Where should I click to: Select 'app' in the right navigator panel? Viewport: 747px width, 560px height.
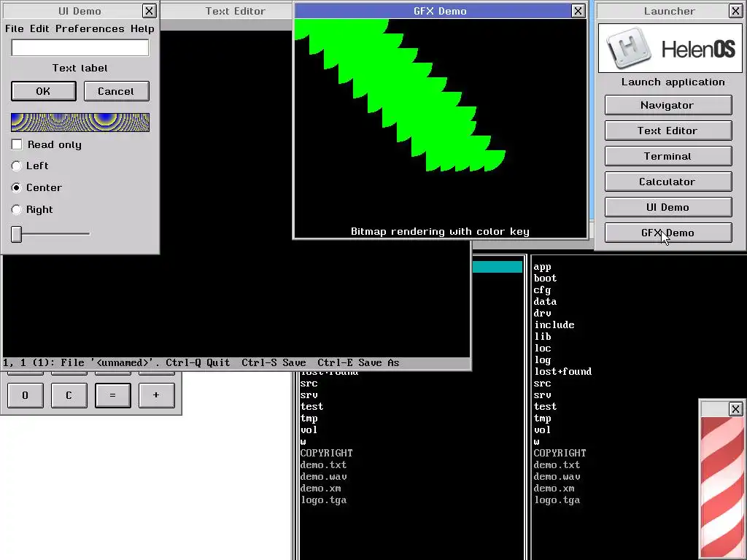coord(543,267)
